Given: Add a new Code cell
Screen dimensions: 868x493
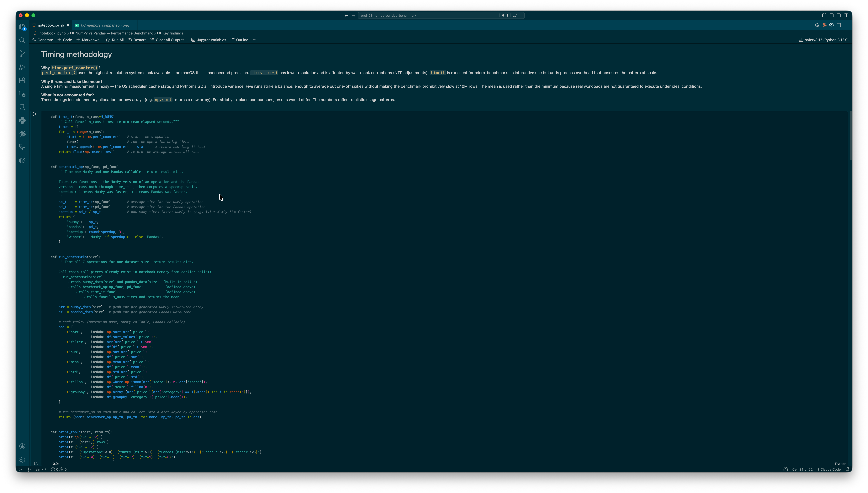Looking at the screenshot, I should click(65, 40).
